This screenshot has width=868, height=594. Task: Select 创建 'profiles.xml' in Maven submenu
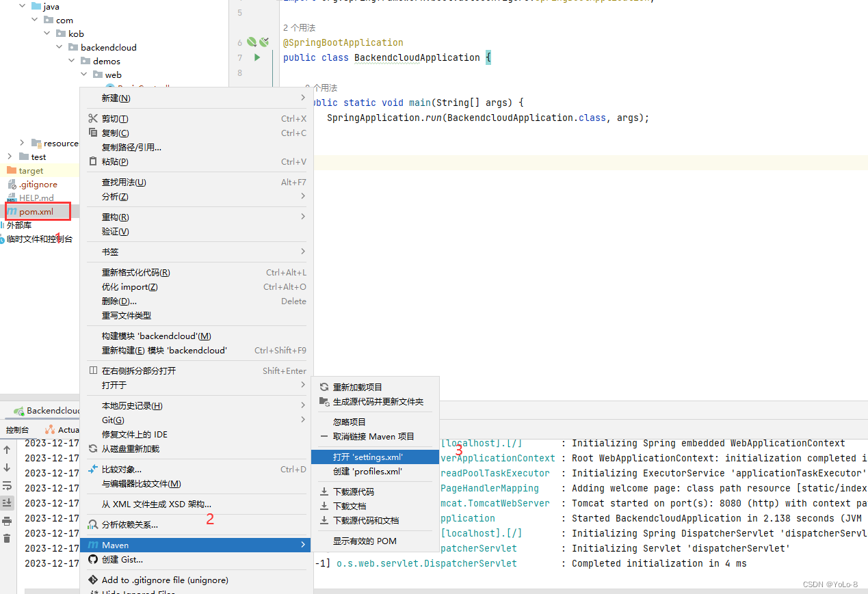375,471
